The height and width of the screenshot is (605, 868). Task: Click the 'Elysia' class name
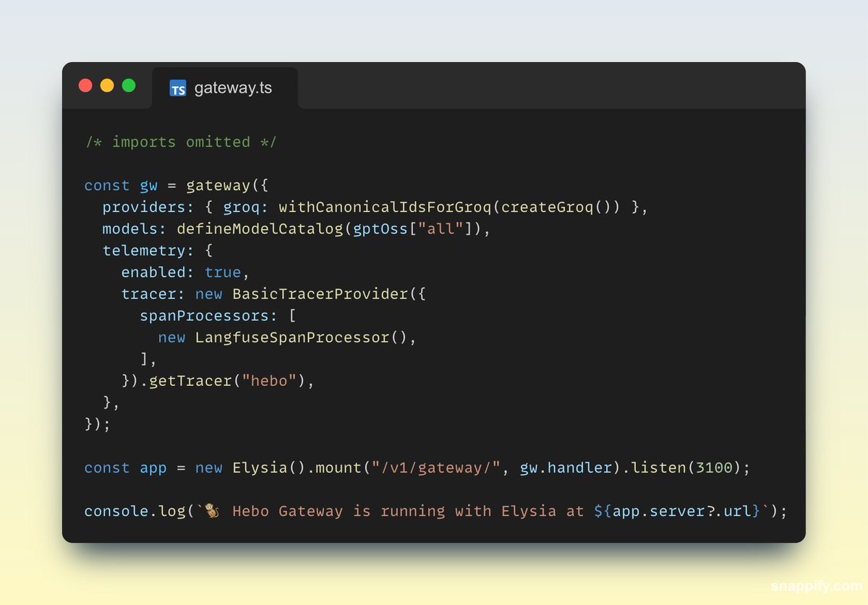point(260,468)
